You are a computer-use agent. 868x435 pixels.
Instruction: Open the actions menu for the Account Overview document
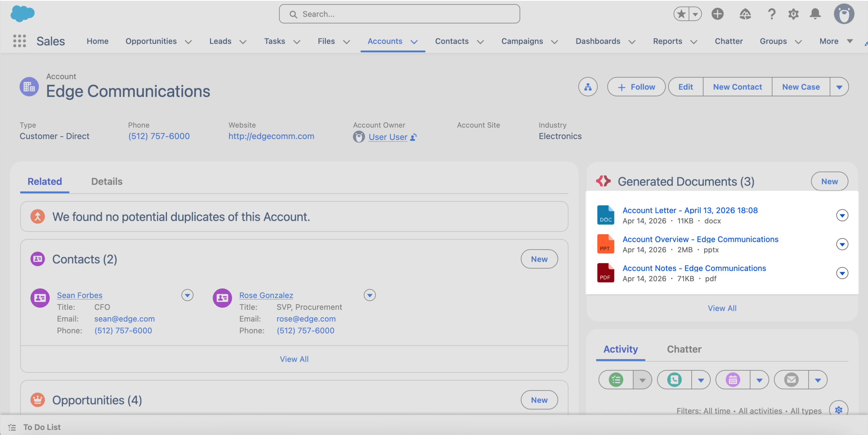(x=842, y=244)
